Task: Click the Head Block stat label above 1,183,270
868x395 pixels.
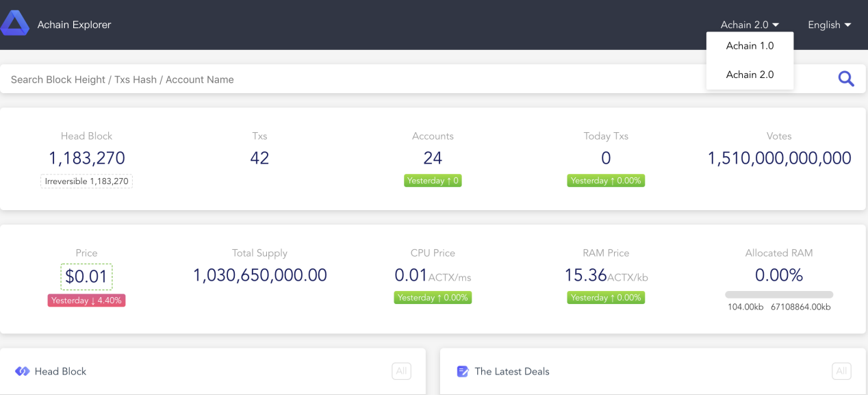Action: 86,136
